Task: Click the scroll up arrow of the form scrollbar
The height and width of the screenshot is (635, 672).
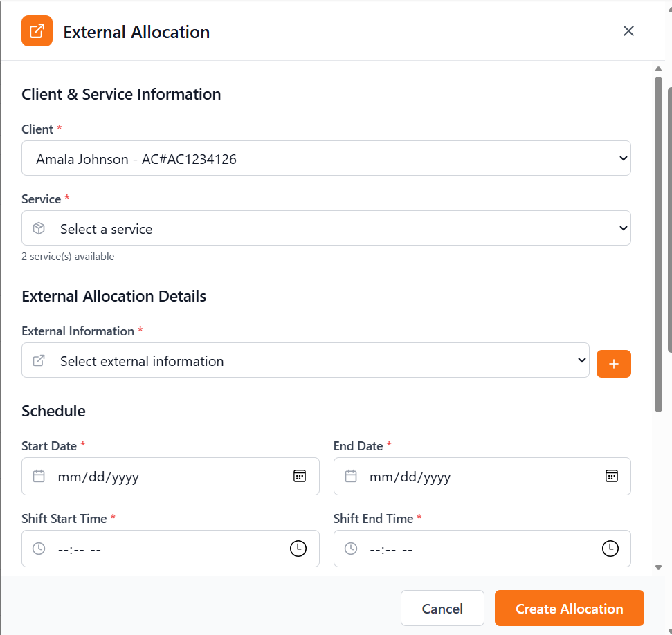Action: click(x=659, y=69)
